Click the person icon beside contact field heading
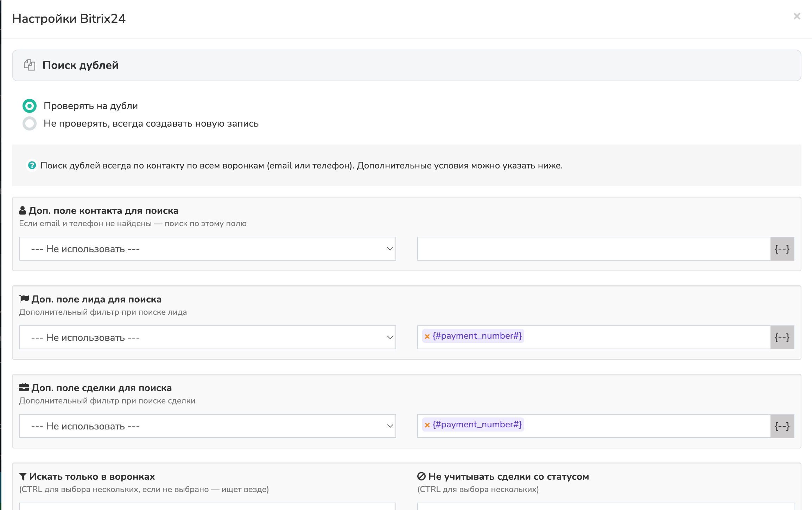The height and width of the screenshot is (510, 812). [23, 210]
